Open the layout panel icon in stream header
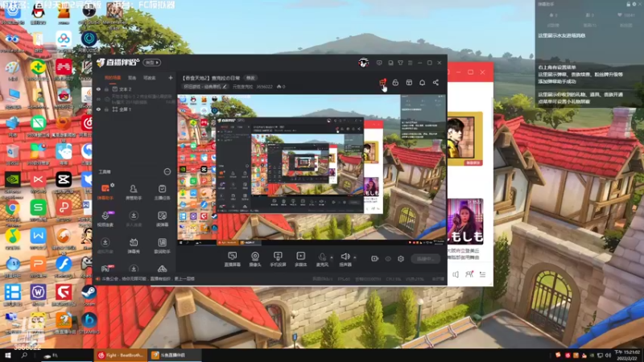644x362 pixels. (409, 83)
